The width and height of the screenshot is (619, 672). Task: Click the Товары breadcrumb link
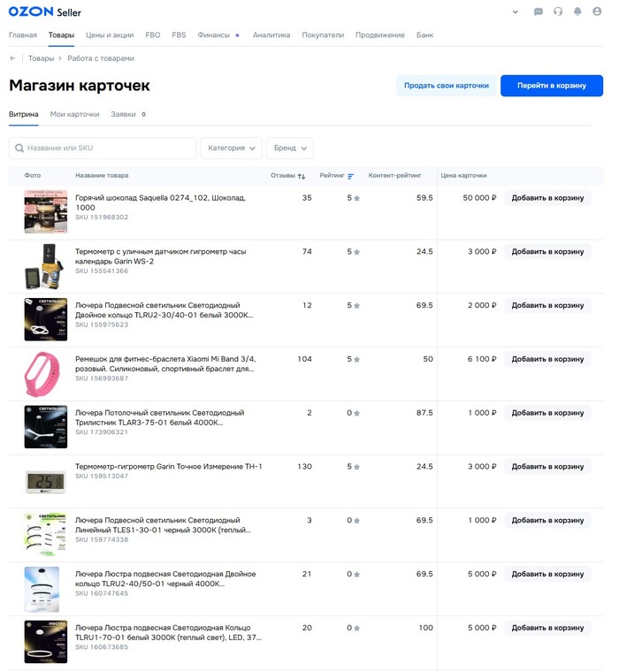[41, 58]
